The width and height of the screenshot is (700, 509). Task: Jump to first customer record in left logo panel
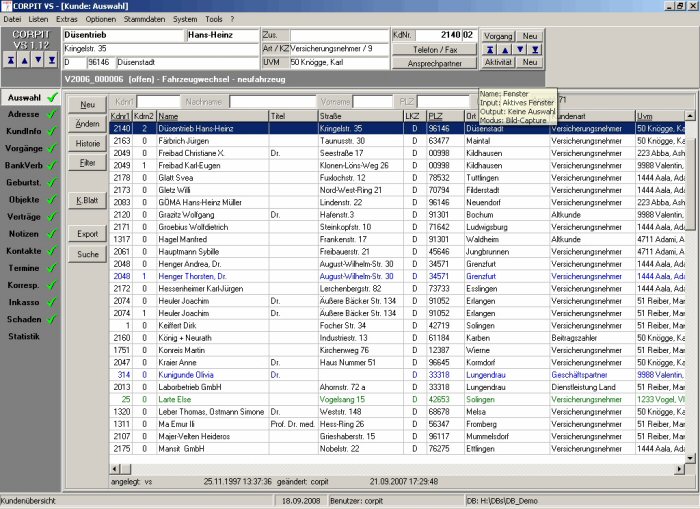pos(11,60)
